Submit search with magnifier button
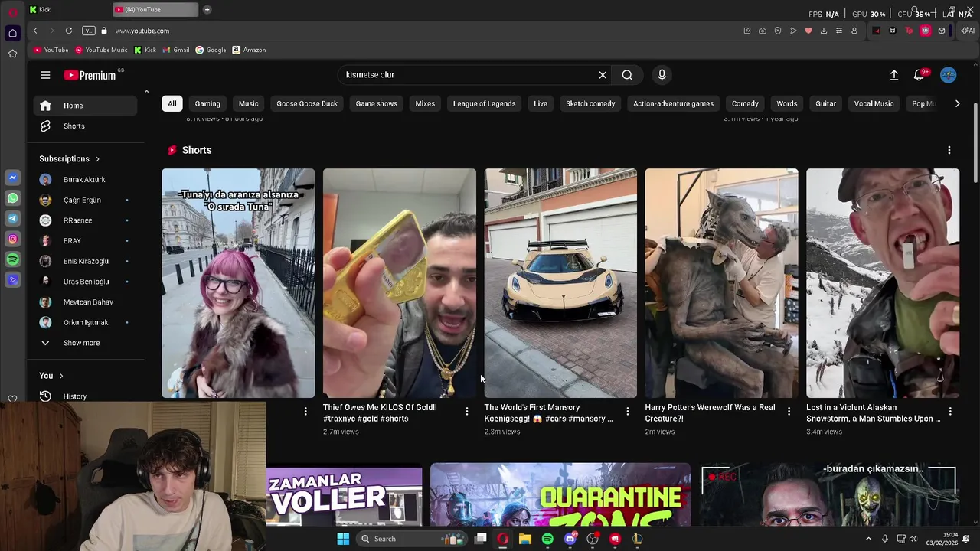The height and width of the screenshot is (551, 980). point(627,75)
